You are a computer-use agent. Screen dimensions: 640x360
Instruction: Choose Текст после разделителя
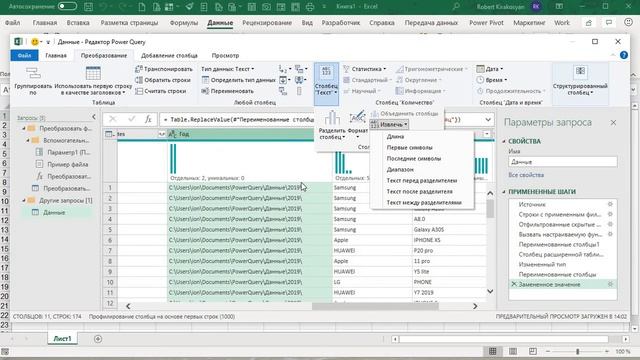tap(419, 191)
